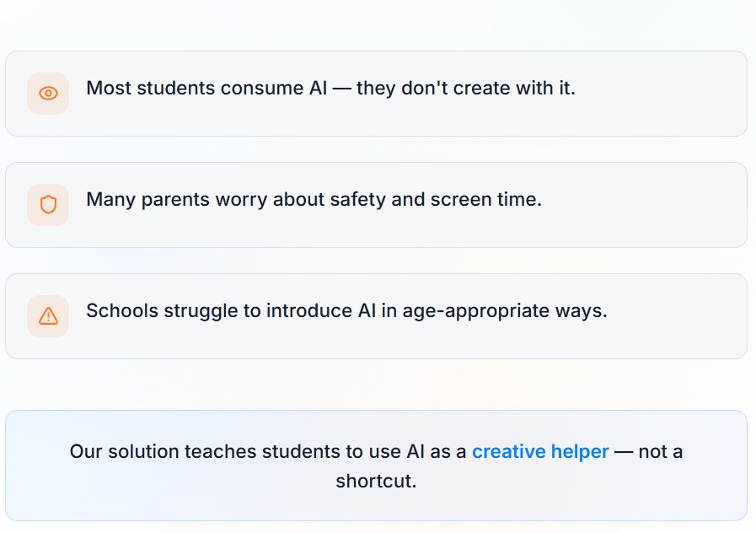The height and width of the screenshot is (533, 756).
Task: Click the words "Many parents"
Action: [137, 200]
